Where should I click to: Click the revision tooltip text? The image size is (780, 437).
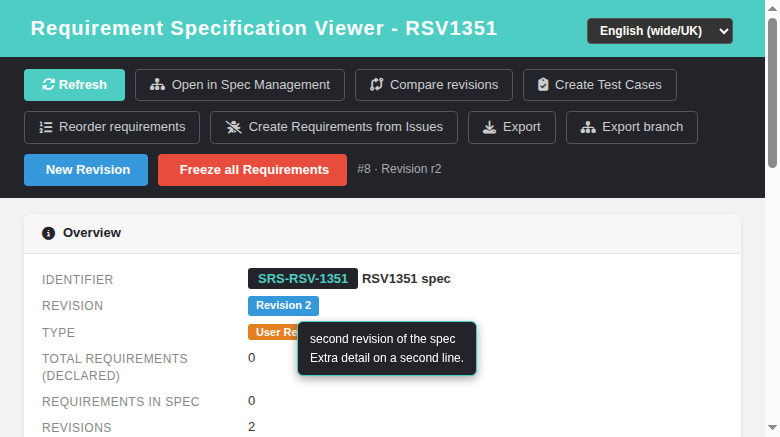click(x=387, y=348)
